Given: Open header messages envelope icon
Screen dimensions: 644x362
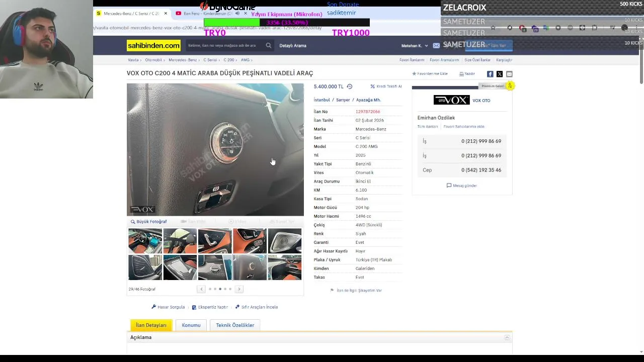Looking at the screenshot, I should pos(436,46).
